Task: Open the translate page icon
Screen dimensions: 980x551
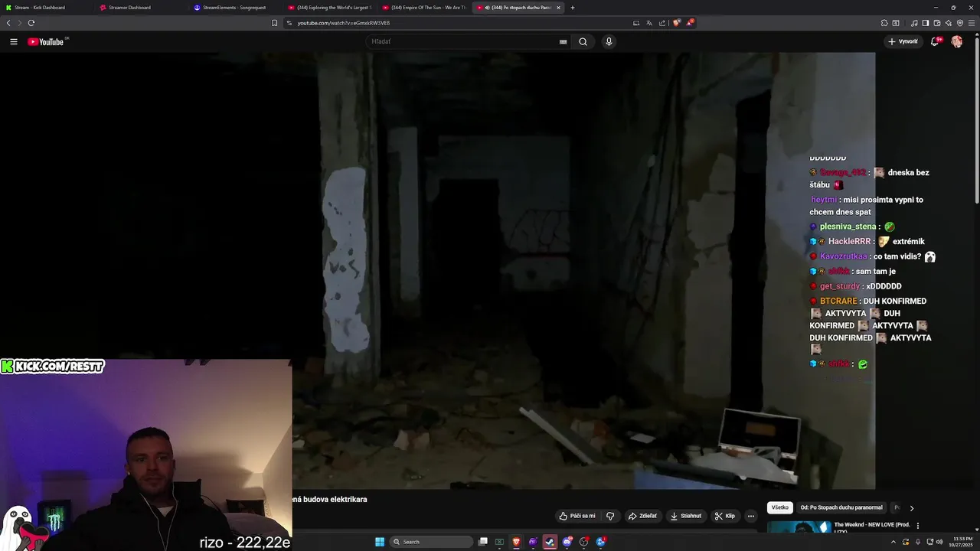Action: coord(649,23)
